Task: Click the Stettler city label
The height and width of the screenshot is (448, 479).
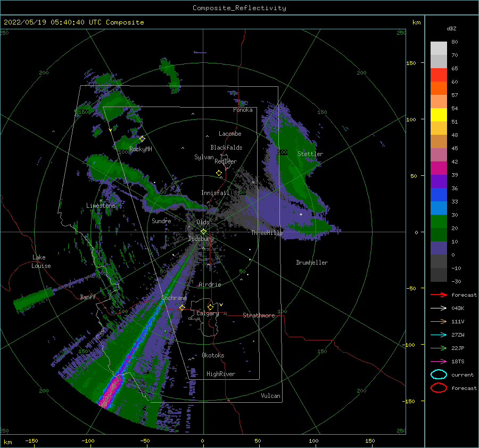Action: point(310,154)
